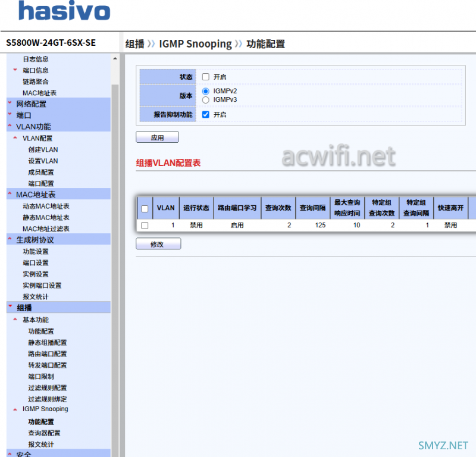Enable the 状态 开启 checkbox
Image resolution: width=476 pixels, height=457 pixels.
point(205,77)
